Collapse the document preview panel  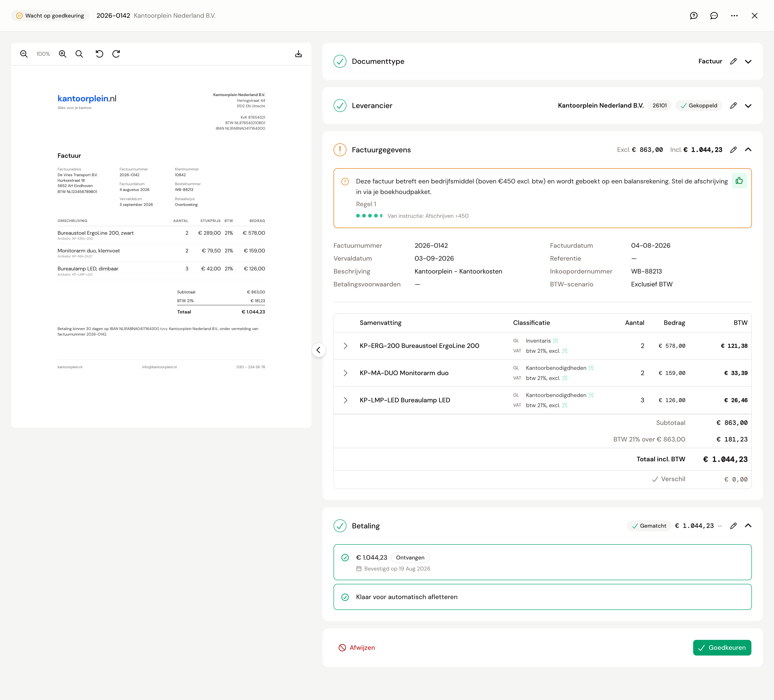(x=319, y=350)
